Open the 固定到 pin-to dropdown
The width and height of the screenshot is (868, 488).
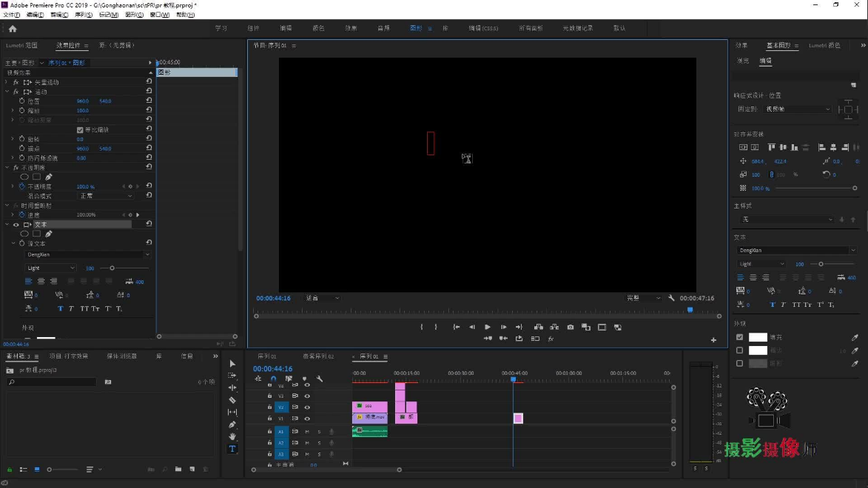click(x=797, y=109)
